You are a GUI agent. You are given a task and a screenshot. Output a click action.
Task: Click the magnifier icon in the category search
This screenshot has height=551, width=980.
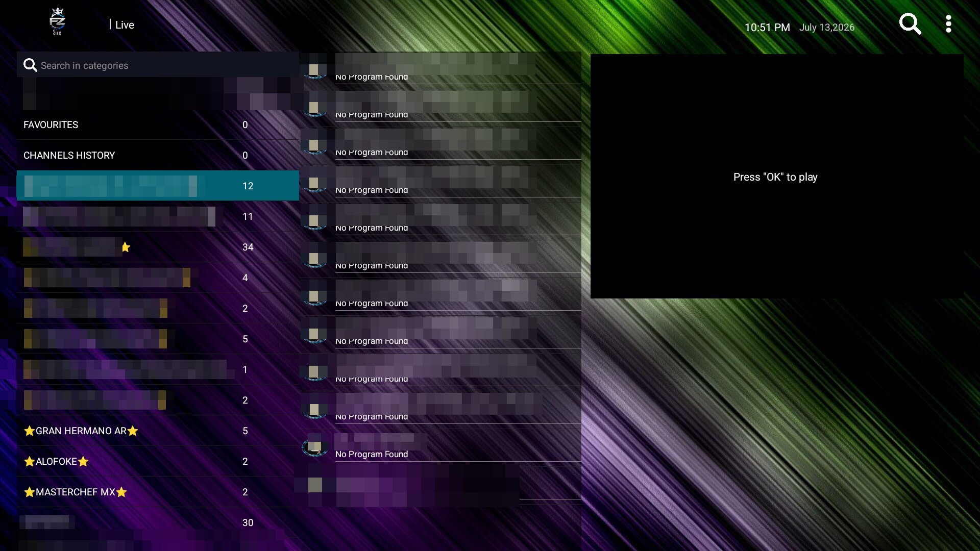[30, 65]
